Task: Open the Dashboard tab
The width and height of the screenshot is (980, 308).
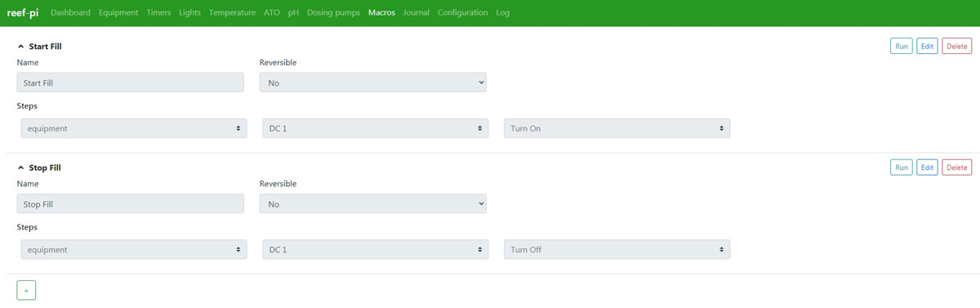Action: (x=70, y=13)
